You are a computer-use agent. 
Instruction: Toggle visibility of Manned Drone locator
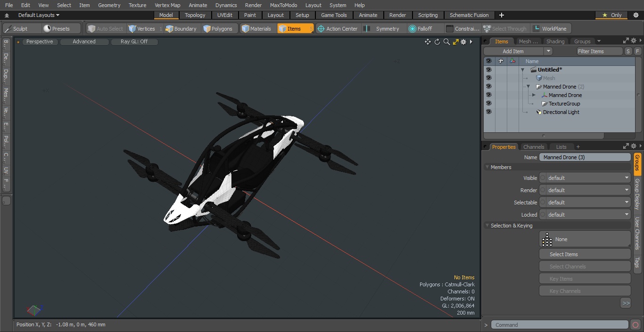tap(488, 95)
